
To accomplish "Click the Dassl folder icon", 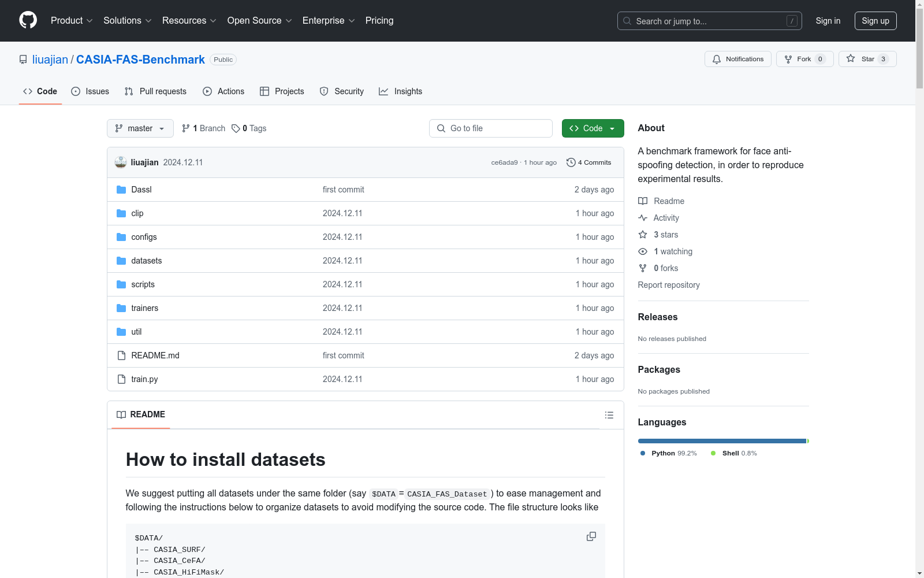I will (x=121, y=190).
